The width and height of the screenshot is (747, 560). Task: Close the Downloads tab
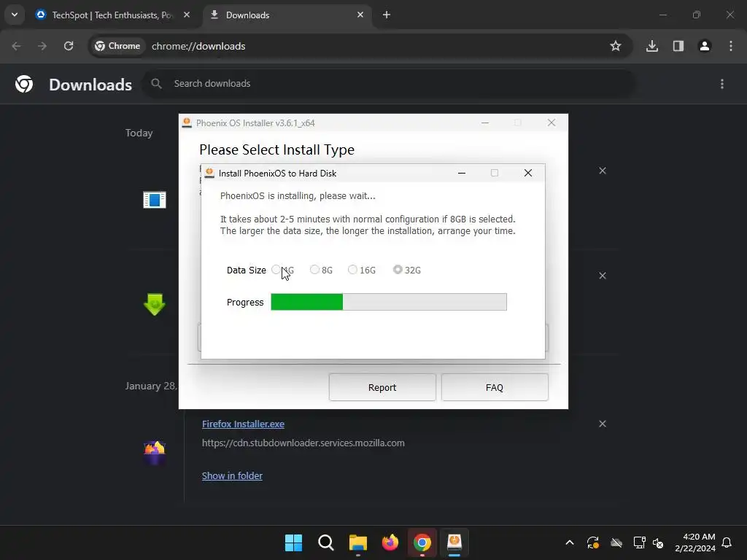tap(360, 15)
